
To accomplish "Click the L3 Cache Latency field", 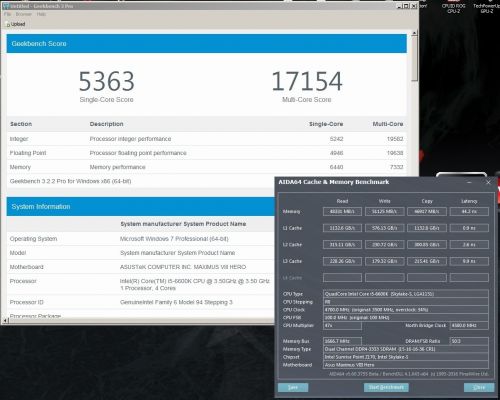I will (469, 261).
